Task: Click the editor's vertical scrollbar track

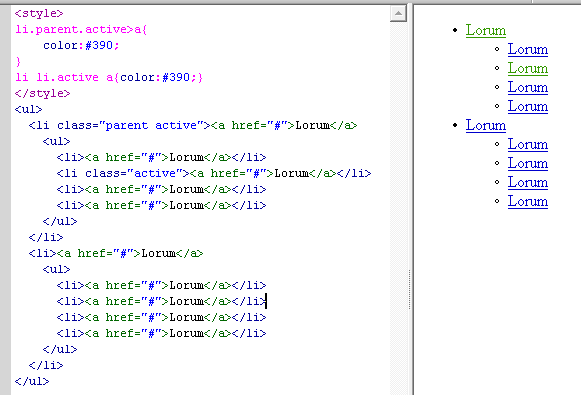Action: [x=398, y=208]
